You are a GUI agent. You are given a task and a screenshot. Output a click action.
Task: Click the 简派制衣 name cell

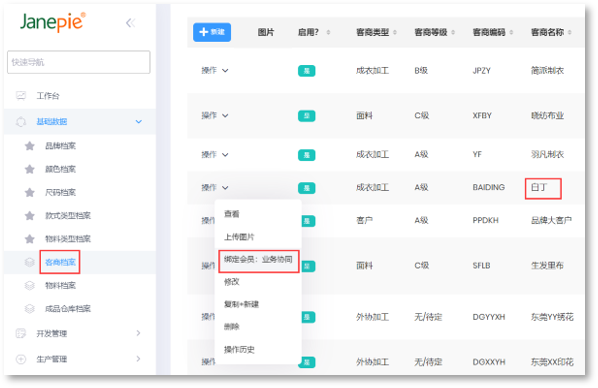(x=547, y=71)
